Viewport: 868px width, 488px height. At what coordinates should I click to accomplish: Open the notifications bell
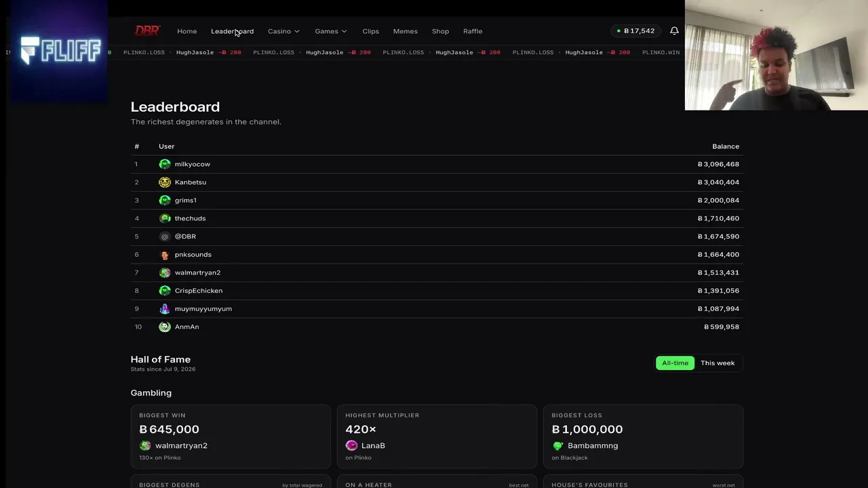pos(674,31)
